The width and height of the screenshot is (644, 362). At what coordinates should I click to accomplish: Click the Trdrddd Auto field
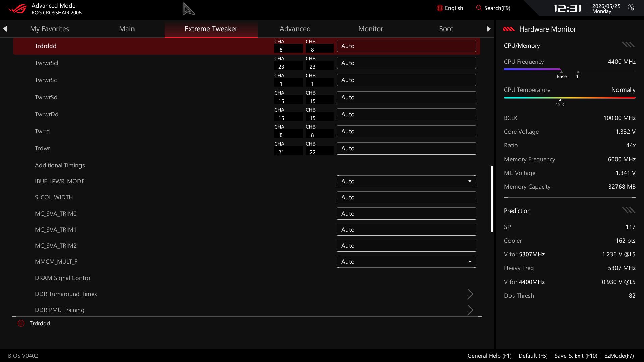pyautogui.click(x=406, y=46)
